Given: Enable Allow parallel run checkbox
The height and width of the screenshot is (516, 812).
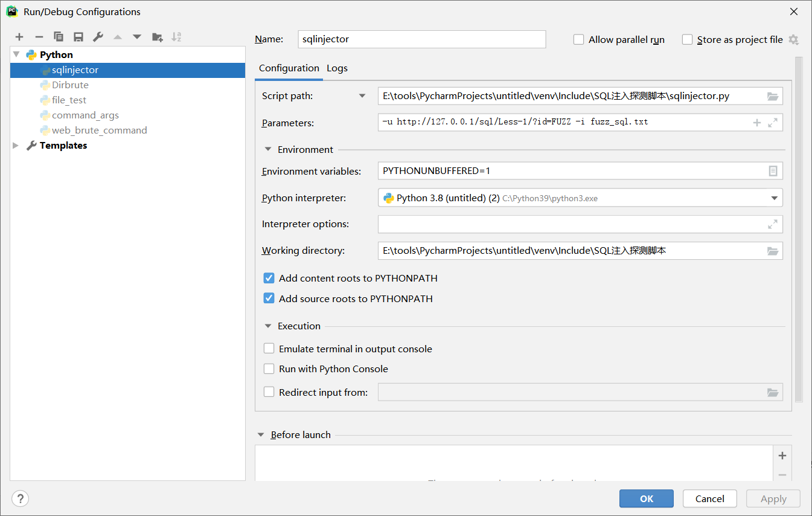Looking at the screenshot, I should tap(578, 39).
